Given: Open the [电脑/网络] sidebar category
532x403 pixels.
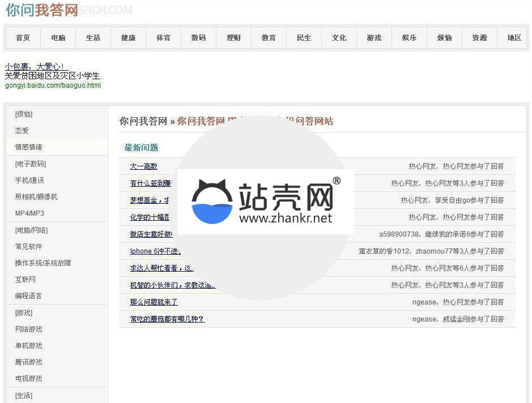Looking at the screenshot, I should click(x=31, y=230).
